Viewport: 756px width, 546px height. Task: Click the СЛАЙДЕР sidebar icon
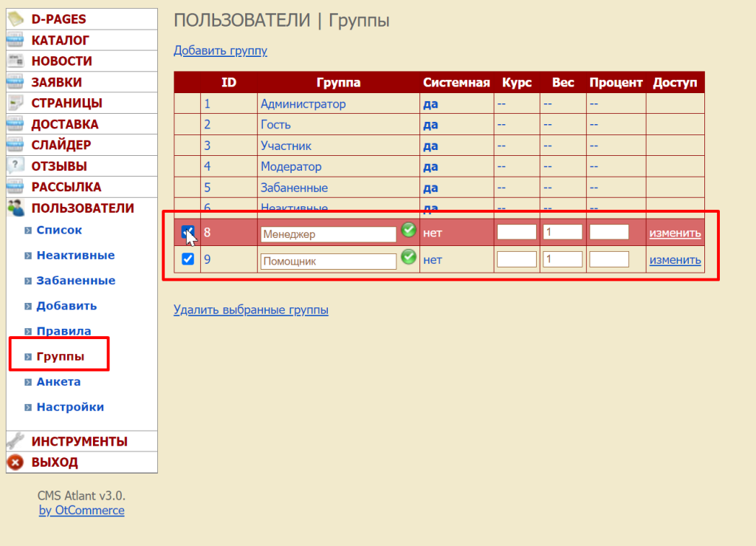[x=16, y=145]
